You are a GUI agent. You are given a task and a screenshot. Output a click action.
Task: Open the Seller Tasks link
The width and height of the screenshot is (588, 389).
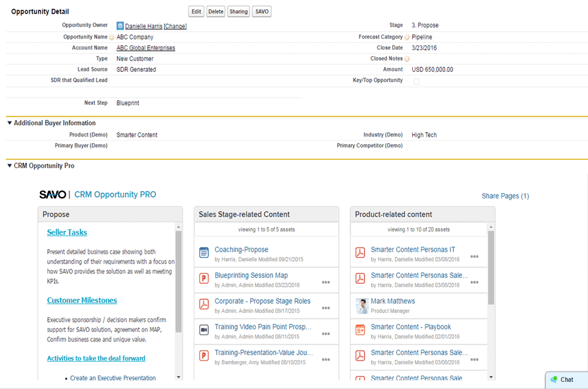click(67, 232)
